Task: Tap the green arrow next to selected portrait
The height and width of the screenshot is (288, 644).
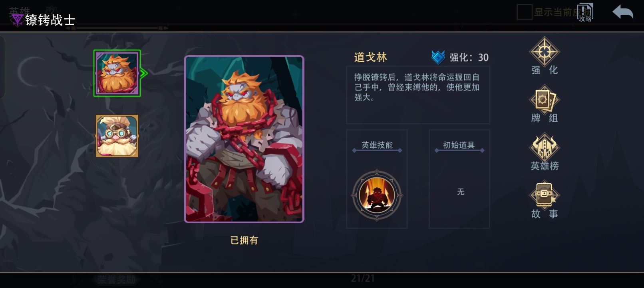Action: coord(144,73)
